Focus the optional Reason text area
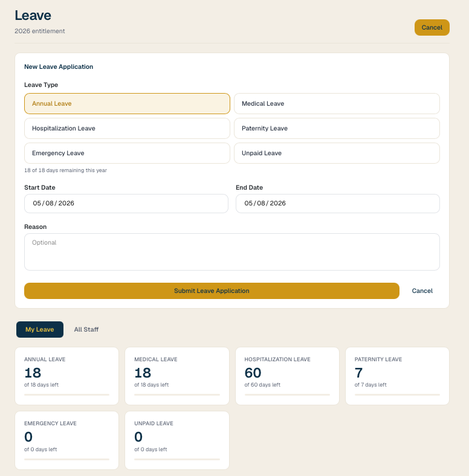Screen dimensions: 469x476 (231, 252)
